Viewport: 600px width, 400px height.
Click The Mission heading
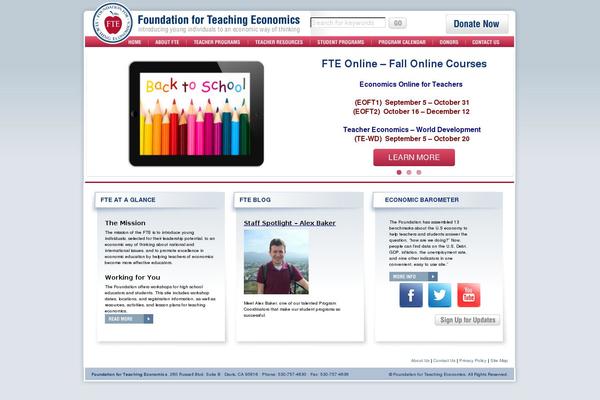(125, 223)
